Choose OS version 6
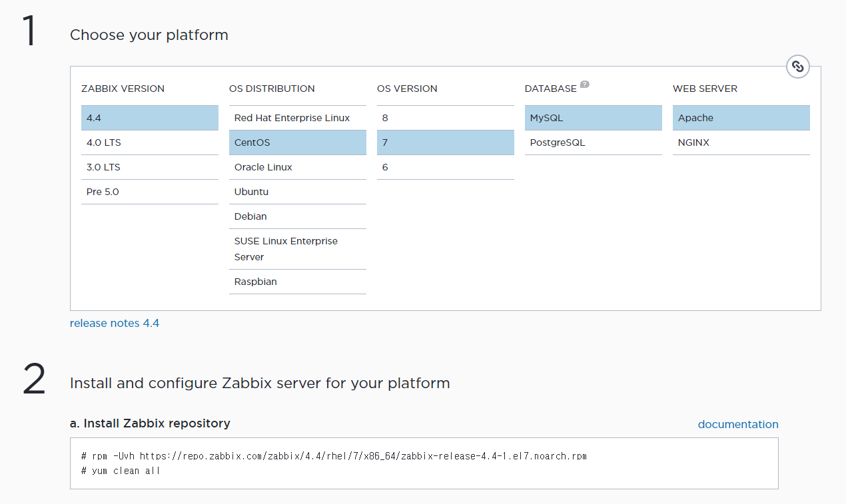This screenshot has width=846, height=504. [x=446, y=167]
